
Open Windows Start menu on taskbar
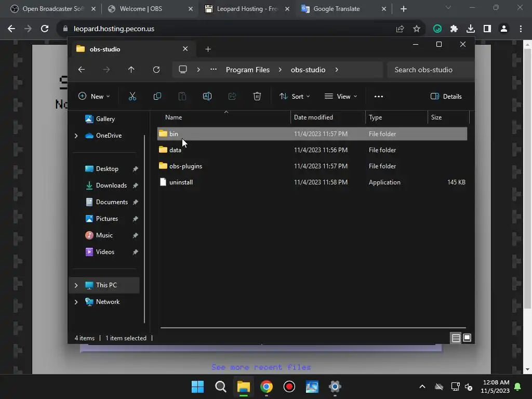point(198,387)
